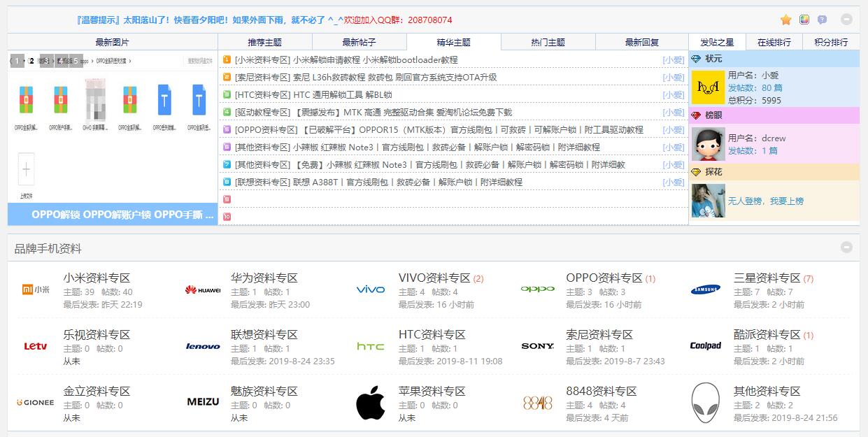Click [小爱] author link on the 联想 A388T row
Screen dimensions: 868x437
(673, 182)
